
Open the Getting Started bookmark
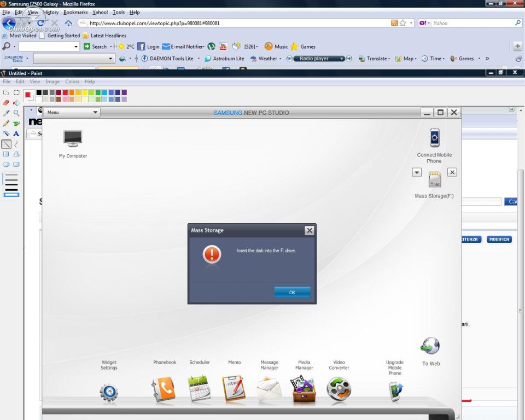click(60, 36)
